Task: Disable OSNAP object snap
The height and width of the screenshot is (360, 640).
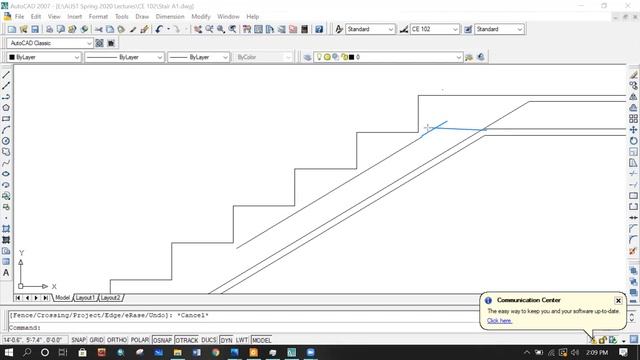Action: pyautogui.click(x=162, y=340)
